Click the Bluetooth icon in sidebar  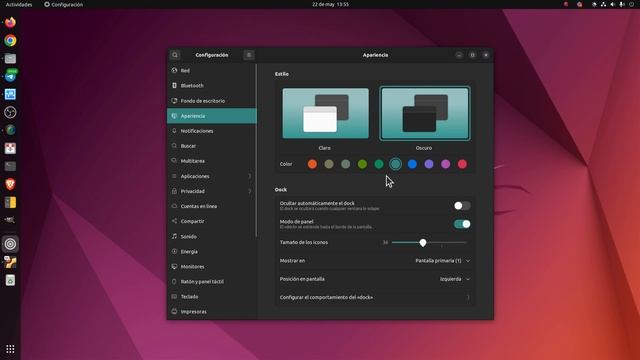point(174,85)
